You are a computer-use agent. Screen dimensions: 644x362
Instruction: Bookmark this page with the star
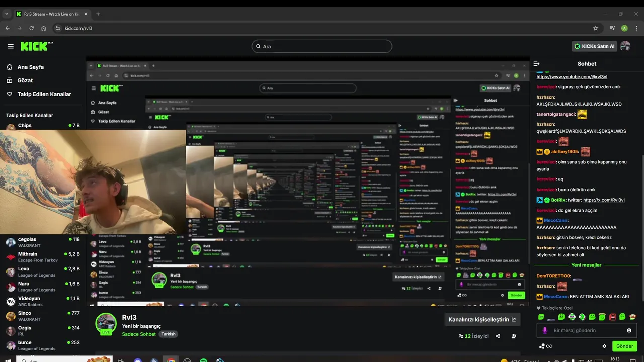[596, 28]
